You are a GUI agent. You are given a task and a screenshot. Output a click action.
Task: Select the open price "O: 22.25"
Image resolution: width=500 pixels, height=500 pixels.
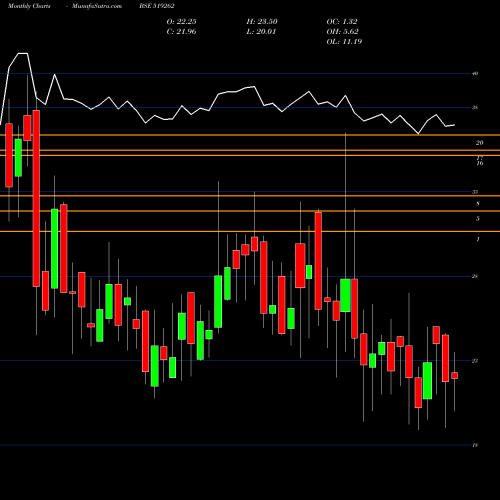pyautogui.click(x=181, y=22)
